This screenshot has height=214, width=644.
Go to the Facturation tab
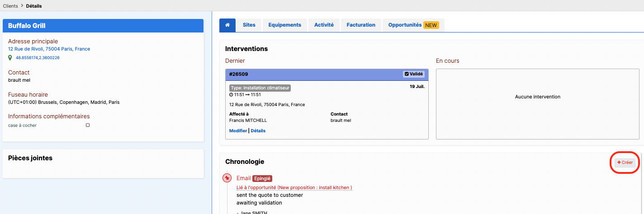click(x=361, y=25)
